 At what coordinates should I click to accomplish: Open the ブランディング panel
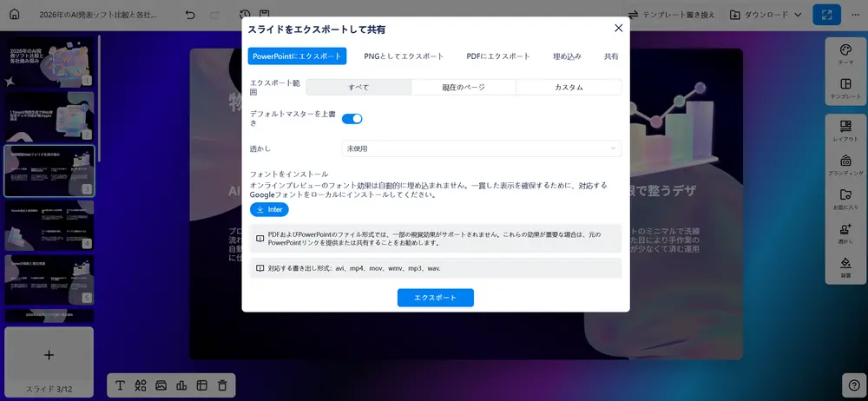coord(845,166)
